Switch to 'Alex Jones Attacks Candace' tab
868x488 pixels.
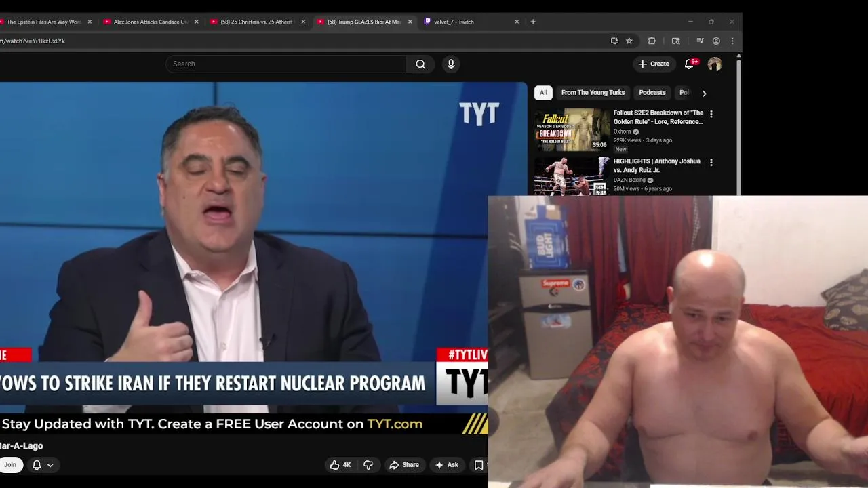[150, 22]
